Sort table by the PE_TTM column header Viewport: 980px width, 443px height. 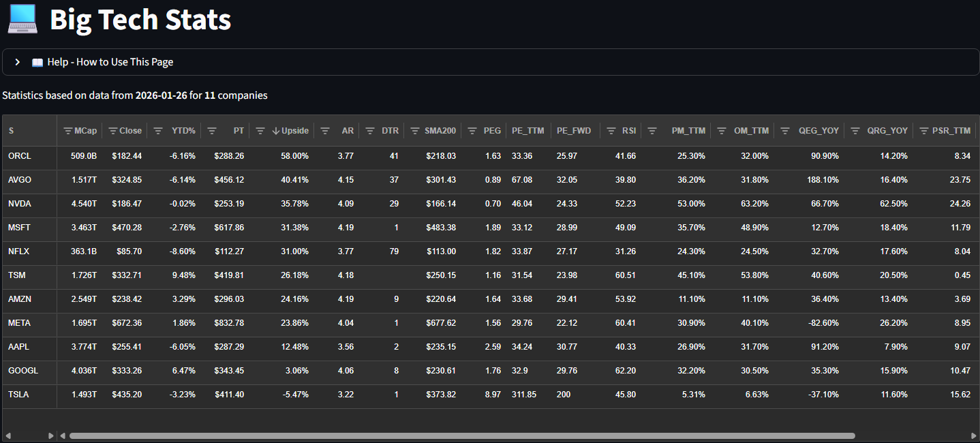click(528, 131)
